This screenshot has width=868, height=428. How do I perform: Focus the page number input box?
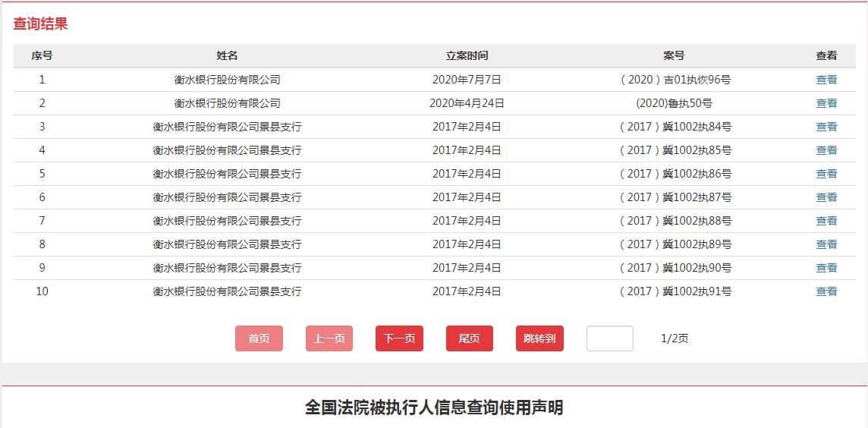(x=610, y=338)
